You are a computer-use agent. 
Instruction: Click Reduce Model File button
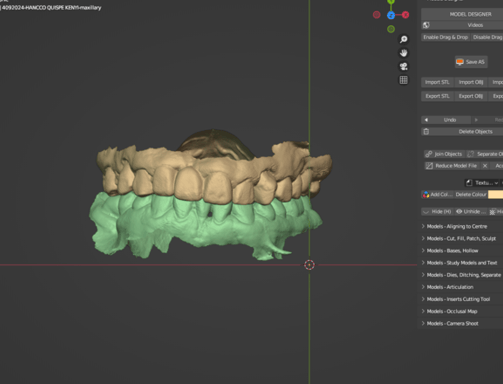[x=452, y=166]
